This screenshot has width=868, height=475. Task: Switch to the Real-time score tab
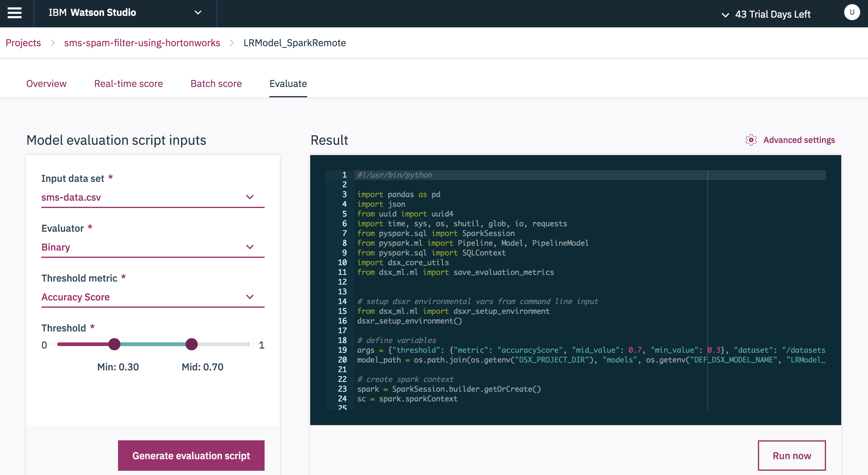128,84
